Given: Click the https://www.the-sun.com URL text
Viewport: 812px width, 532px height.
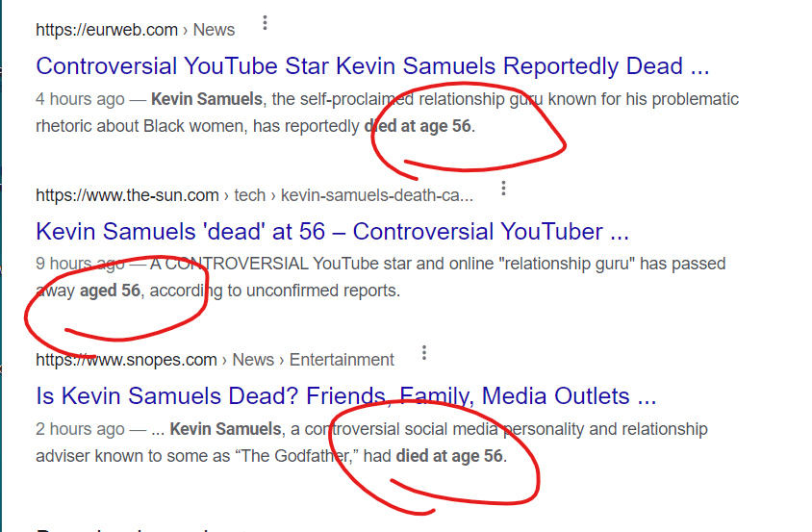Looking at the screenshot, I should coord(127,195).
